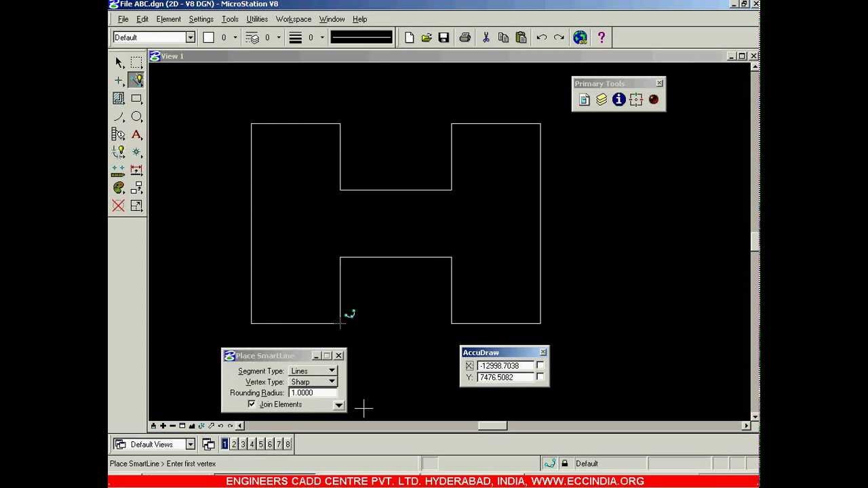Click the AccuDraw Y coordinate field
The width and height of the screenshot is (868, 488).
click(505, 377)
